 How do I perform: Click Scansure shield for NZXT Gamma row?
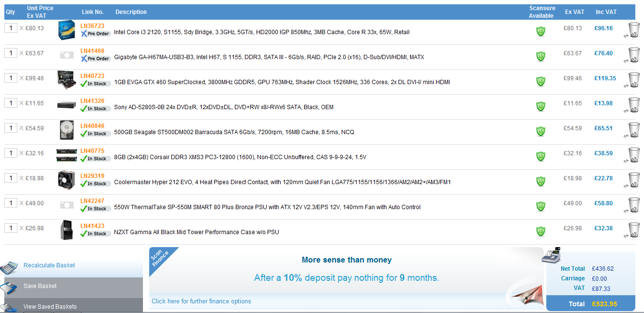click(541, 232)
